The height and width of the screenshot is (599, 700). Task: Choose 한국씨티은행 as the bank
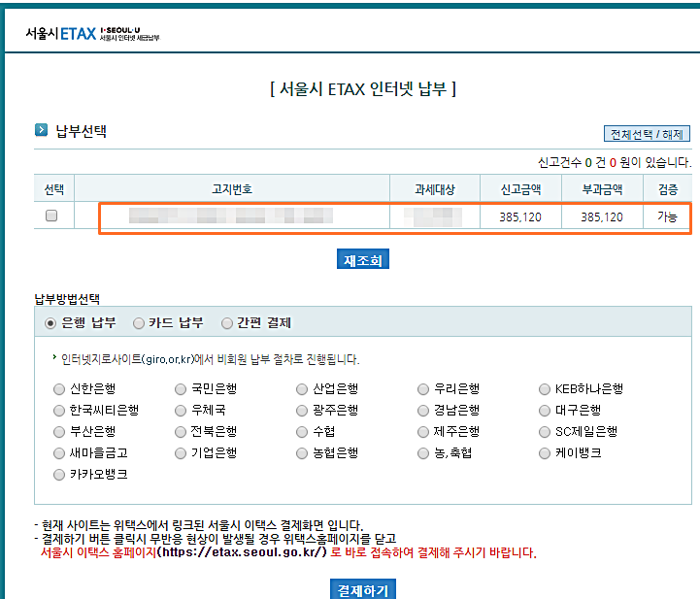pos(59,411)
